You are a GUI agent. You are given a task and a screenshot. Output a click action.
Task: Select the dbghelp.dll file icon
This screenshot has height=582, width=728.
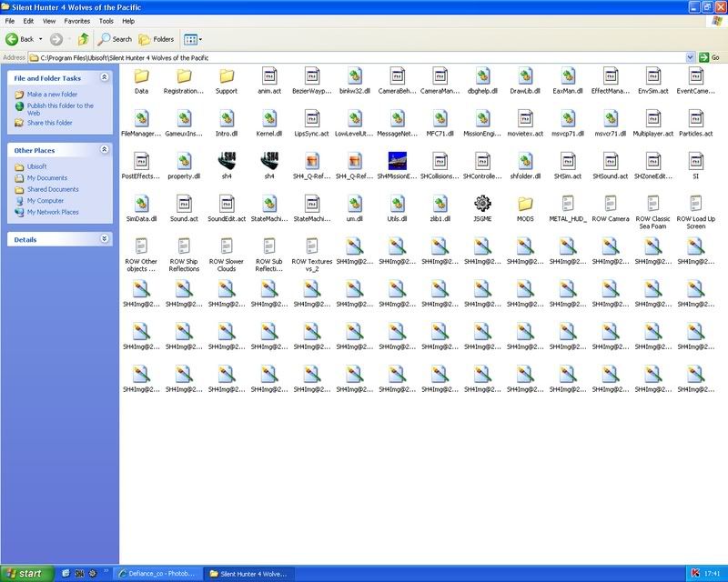(x=482, y=76)
